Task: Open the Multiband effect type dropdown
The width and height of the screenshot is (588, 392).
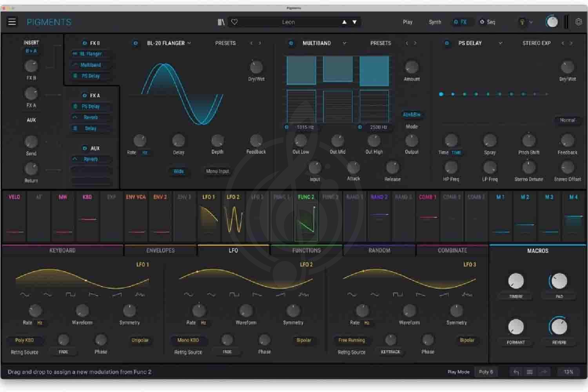Action: (344, 43)
